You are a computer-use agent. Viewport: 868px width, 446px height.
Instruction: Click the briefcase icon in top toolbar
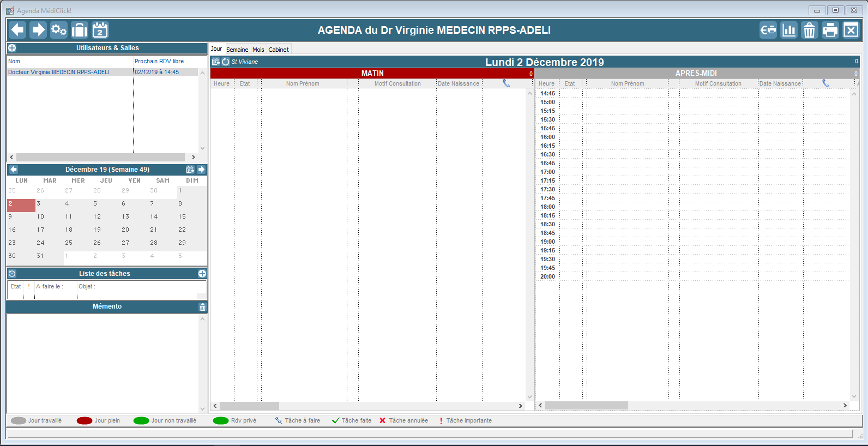[80, 30]
